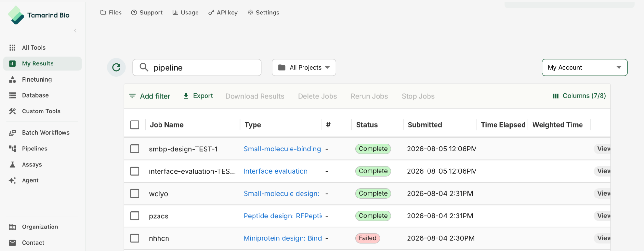Click View for the nhhcn row
644x251 pixels.
(602, 238)
